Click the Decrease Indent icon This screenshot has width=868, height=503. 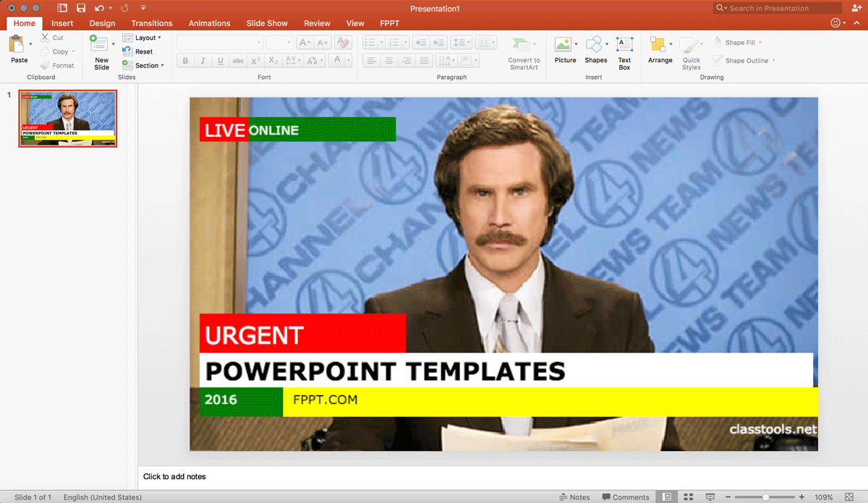(x=421, y=43)
